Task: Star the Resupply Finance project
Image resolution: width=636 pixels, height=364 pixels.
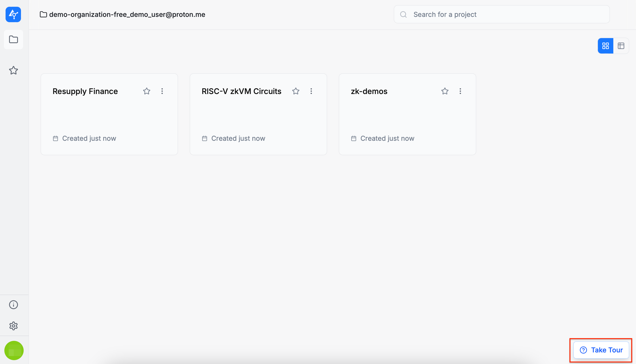Action: [x=147, y=91]
